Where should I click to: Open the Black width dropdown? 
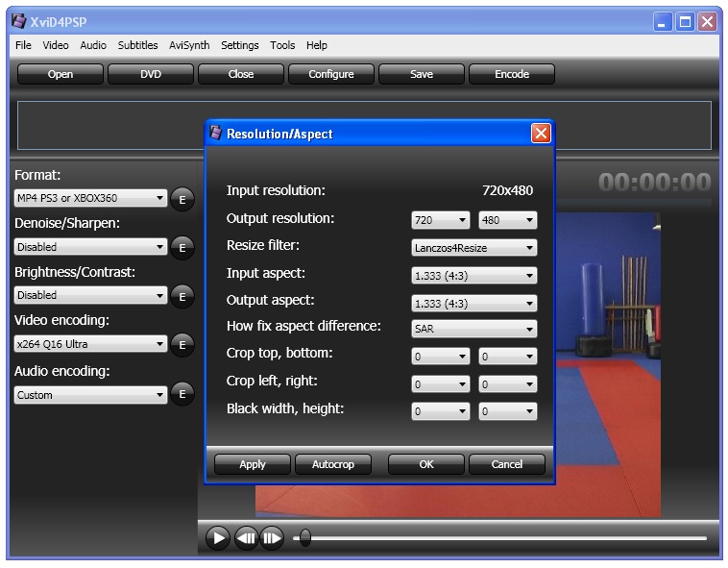tap(441, 411)
